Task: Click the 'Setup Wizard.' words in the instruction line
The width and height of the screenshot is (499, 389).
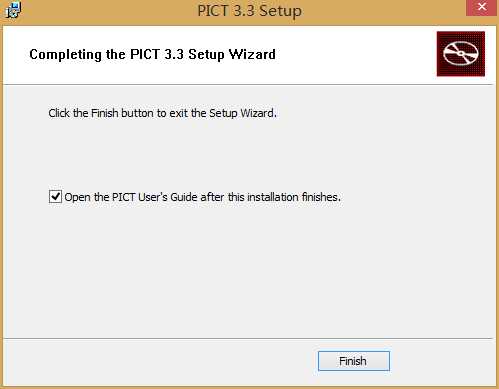Action: point(243,113)
